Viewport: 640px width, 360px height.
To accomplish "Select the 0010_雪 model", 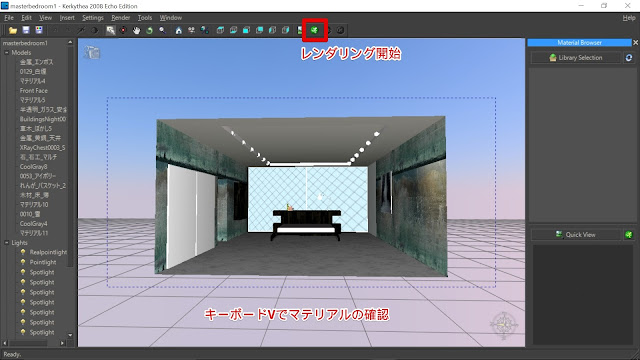I will click(x=30, y=214).
